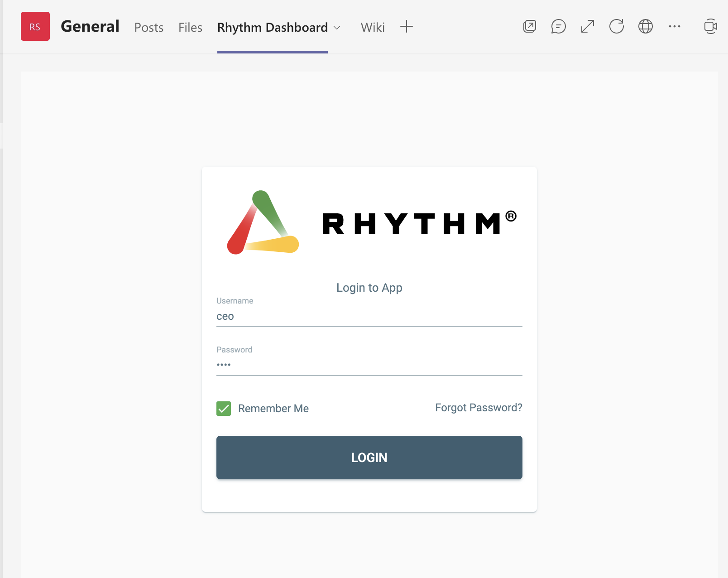The height and width of the screenshot is (578, 728).
Task: Expand tab to full screen
Action: [x=588, y=26]
